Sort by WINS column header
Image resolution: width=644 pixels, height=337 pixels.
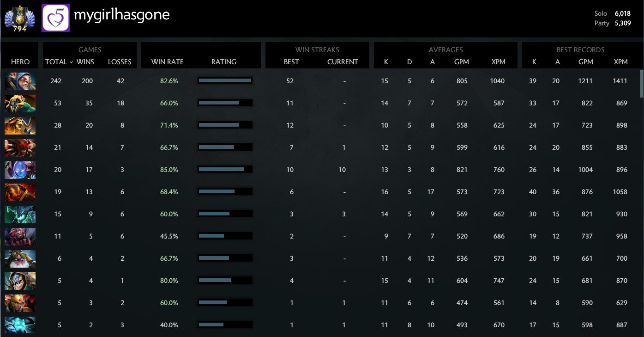[x=85, y=62]
